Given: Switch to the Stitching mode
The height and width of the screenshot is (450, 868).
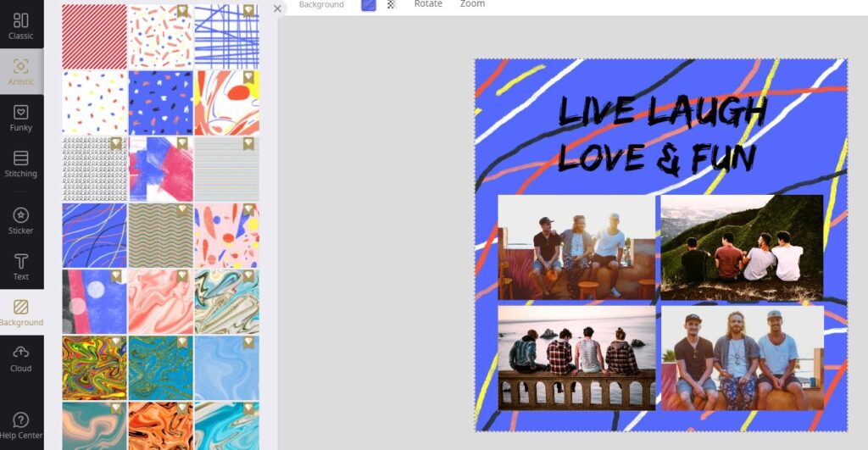Looking at the screenshot, I should point(21,164).
